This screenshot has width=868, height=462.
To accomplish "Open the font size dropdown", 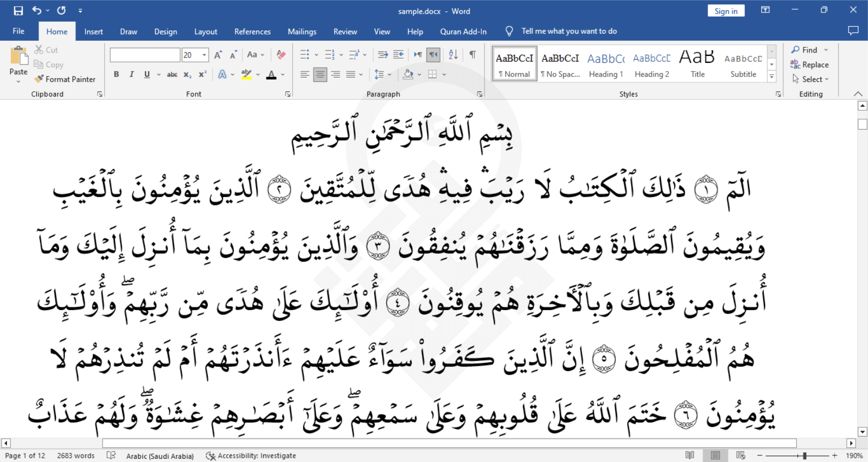I will tap(205, 55).
